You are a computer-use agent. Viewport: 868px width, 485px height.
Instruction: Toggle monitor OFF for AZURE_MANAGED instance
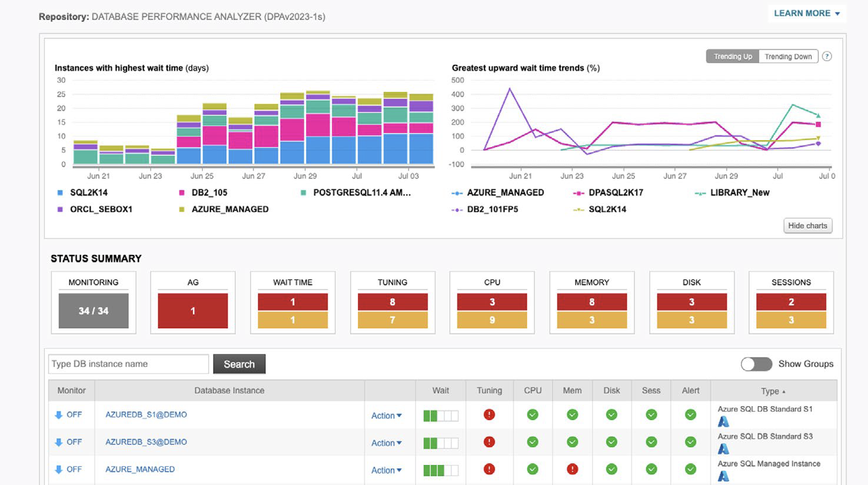tap(68, 470)
